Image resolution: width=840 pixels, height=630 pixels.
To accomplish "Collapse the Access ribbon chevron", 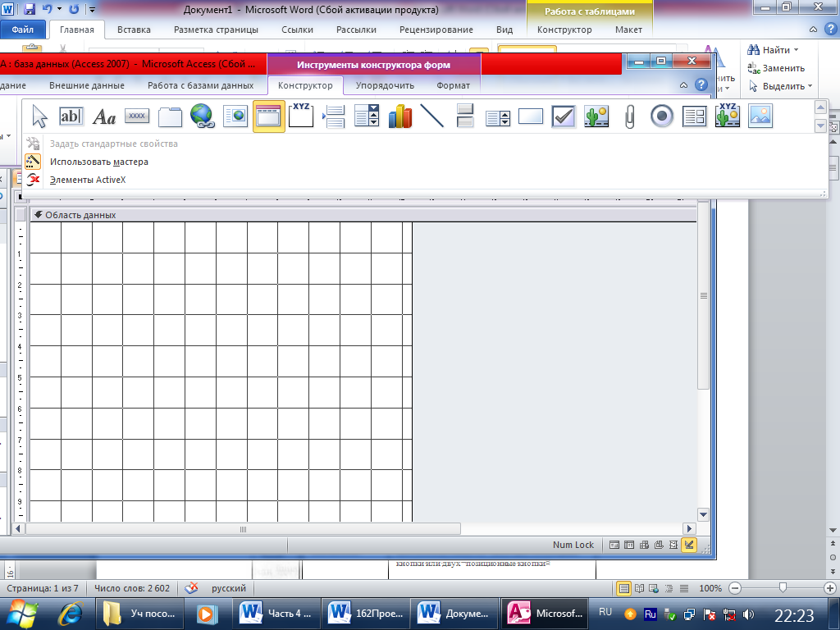I will 683,85.
